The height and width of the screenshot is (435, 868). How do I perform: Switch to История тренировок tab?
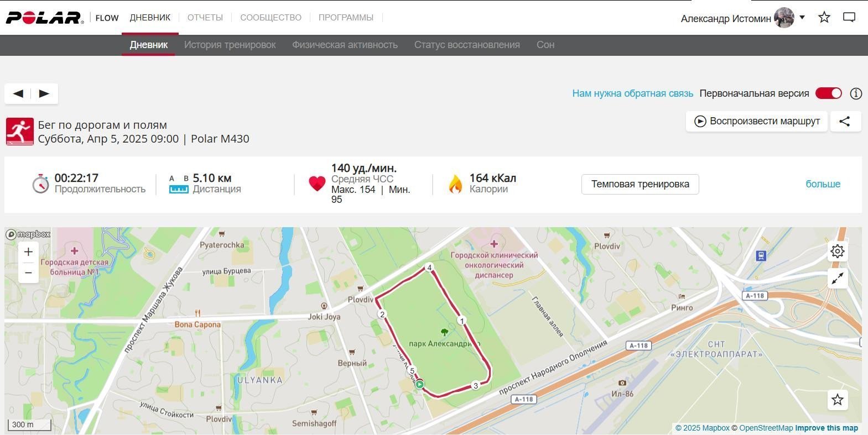pyautogui.click(x=230, y=45)
